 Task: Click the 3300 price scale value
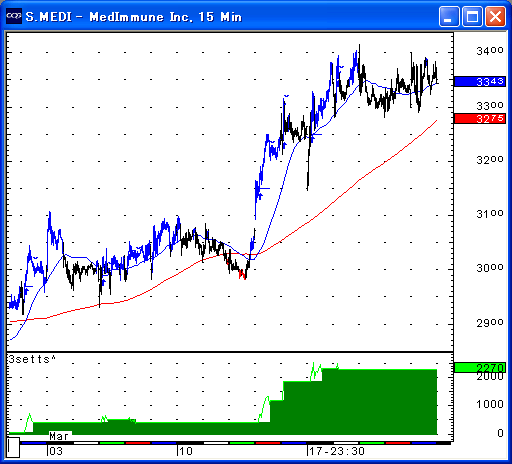[x=490, y=106]
